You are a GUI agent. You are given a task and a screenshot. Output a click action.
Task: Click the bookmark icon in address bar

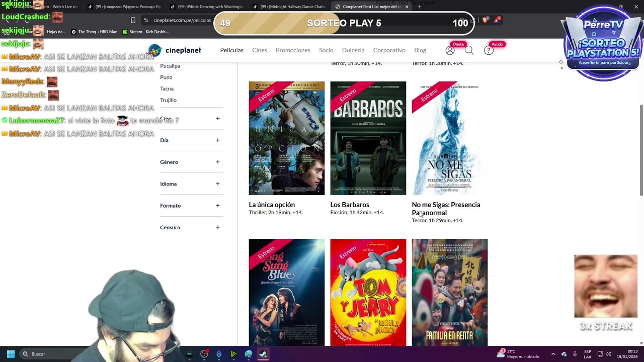pyautogui.click(x=133, y=20)
